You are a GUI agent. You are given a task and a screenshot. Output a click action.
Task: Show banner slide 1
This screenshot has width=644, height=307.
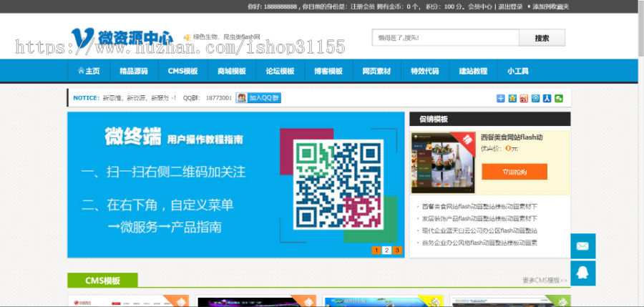tap(376, 250)
